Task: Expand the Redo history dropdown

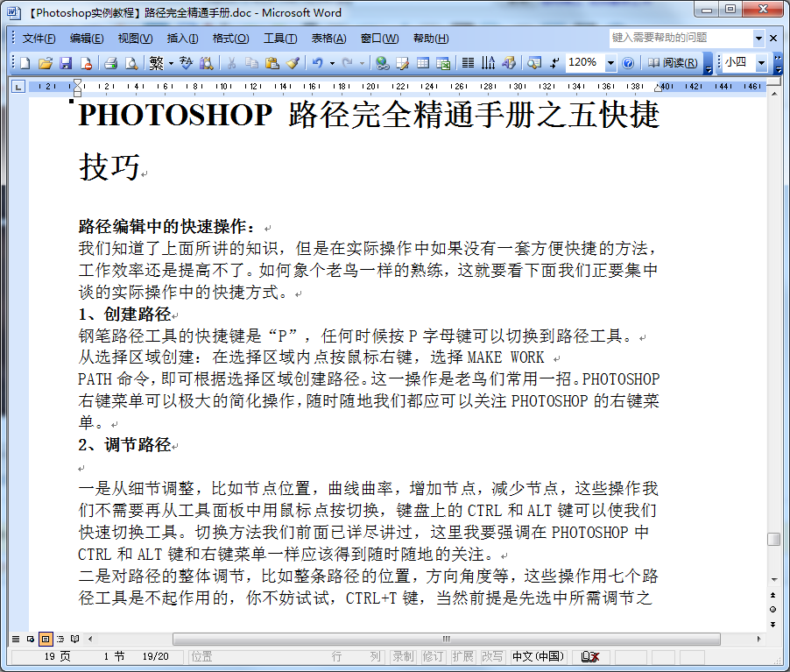Action: (x=362, y=63)
